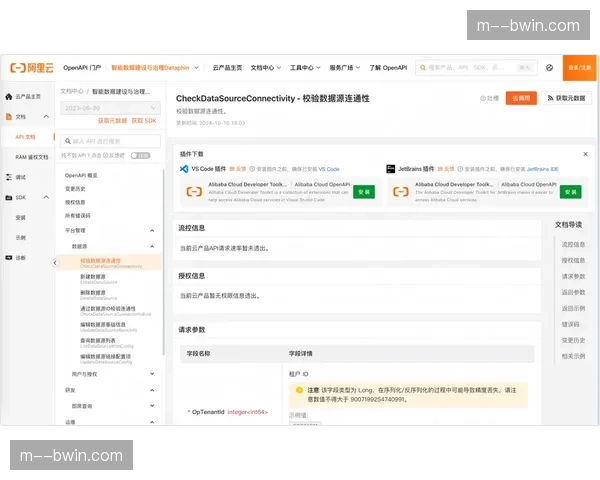600x480 pixels.
Task: Click the diagnostics icon in sidebar
Action: tap(9, 258)
